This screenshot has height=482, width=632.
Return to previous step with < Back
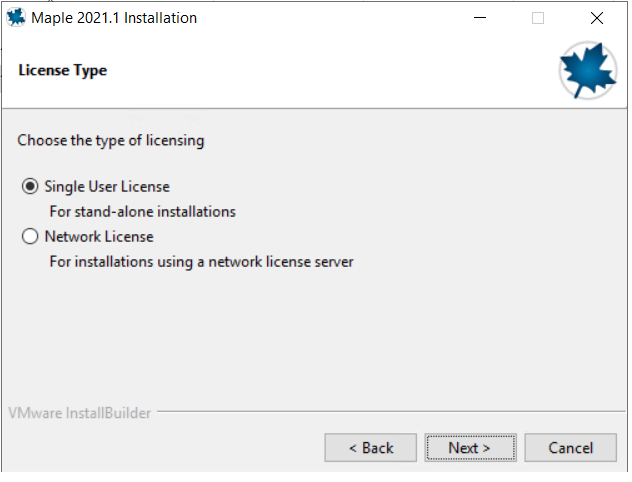click(x=370, y=448)
